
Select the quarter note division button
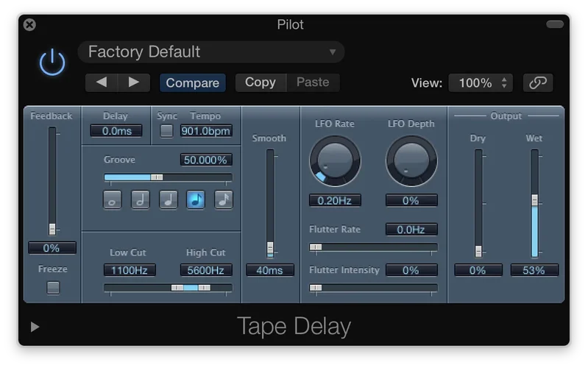coord(168,199)
